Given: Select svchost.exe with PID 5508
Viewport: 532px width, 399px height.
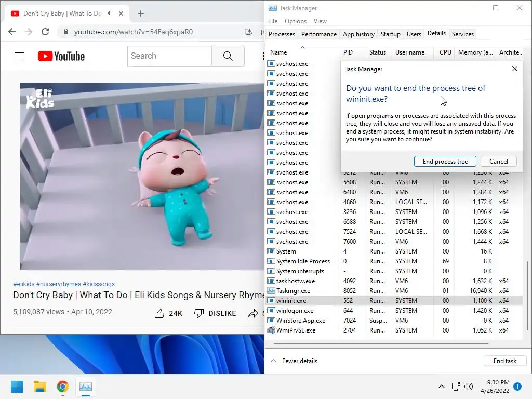Looking at the screenshot, I should click(394, 182).
